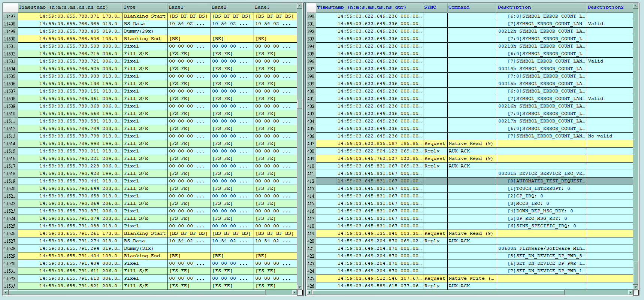Click the down arrow of the Lane table's vertical scrollbar
This screenshot has height=300, width=644.
(300, 287)
